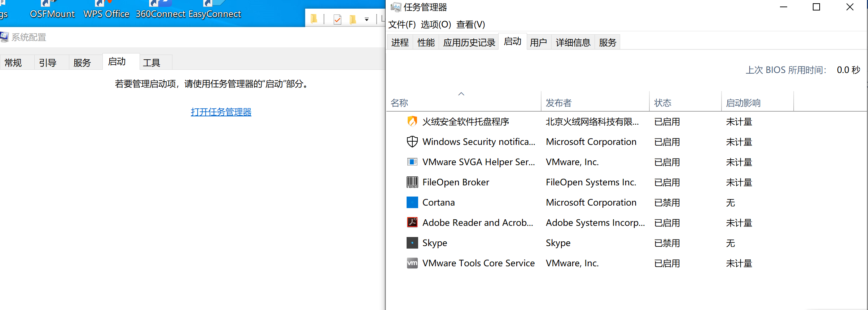Screen dimensions: 868x310
Task: Select the Skype startup entry icon
Action: point(412,243)
